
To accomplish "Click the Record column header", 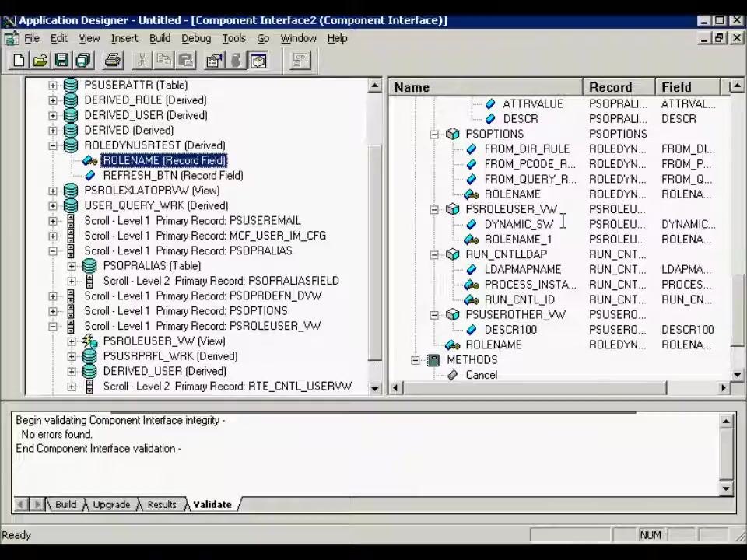I will point(619,87).
